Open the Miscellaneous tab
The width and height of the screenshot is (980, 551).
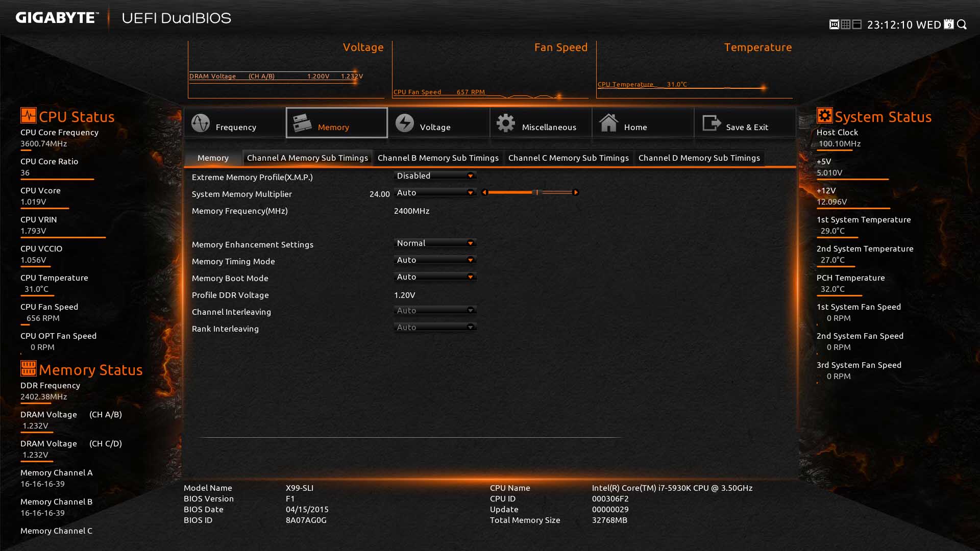click(x=541, y=123)
